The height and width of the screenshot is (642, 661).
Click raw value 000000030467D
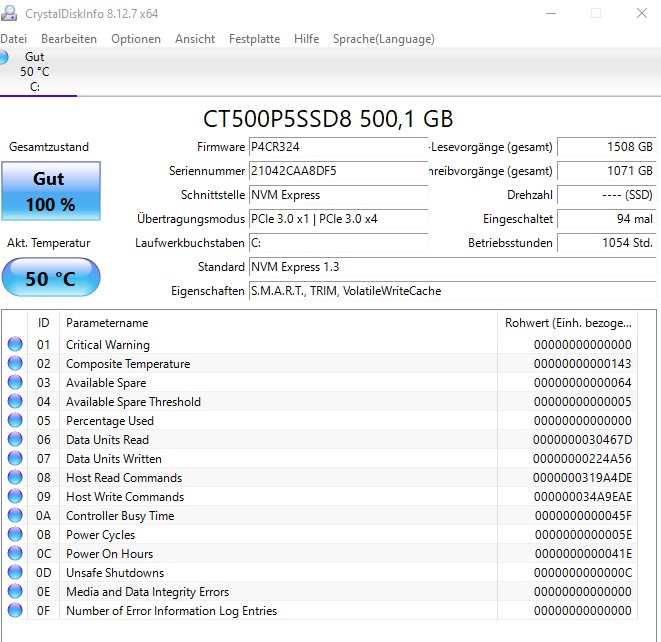tap(583, 440)
